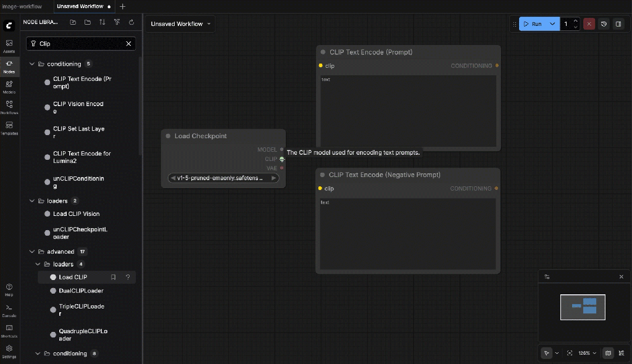Open the Templates sidebar panel
The width and height of the screenshot is (632, 364).
[9, 128]
